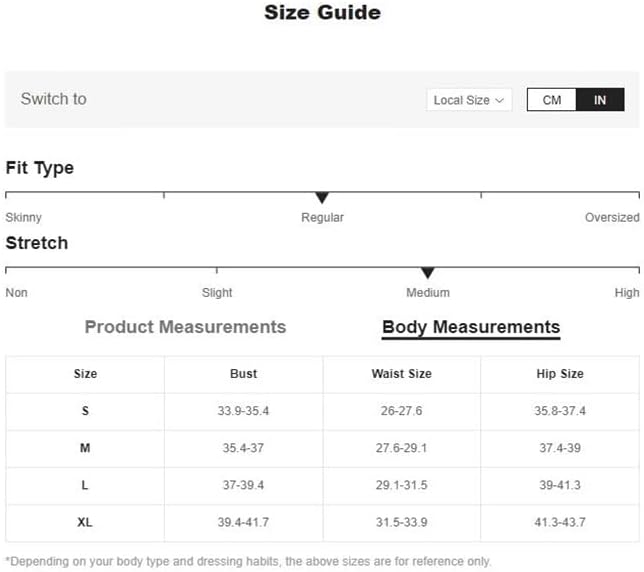Select the size L row label

[85, 485]
